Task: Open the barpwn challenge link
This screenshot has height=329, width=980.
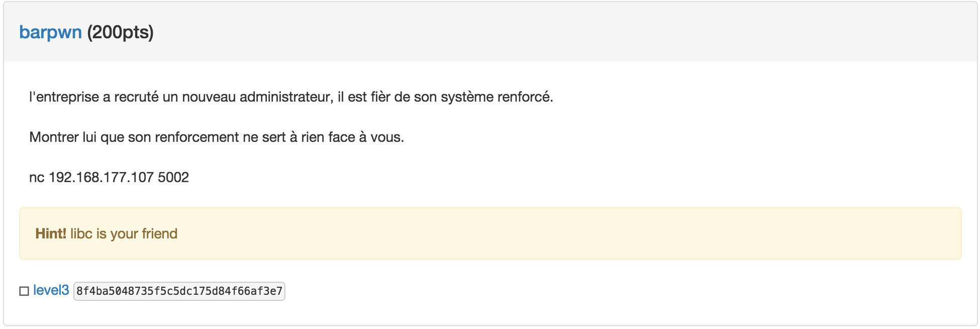Action: [51, 32]
